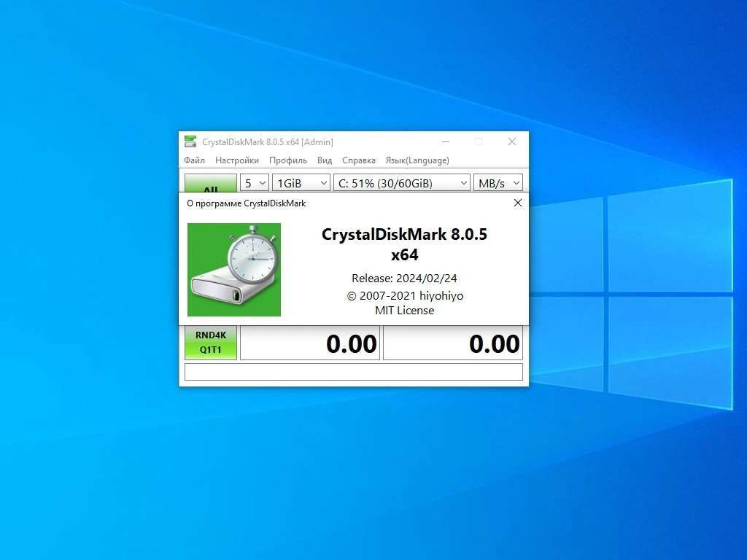
Task: Open the MB/s unit dropdown
Action: click(498, 183)
